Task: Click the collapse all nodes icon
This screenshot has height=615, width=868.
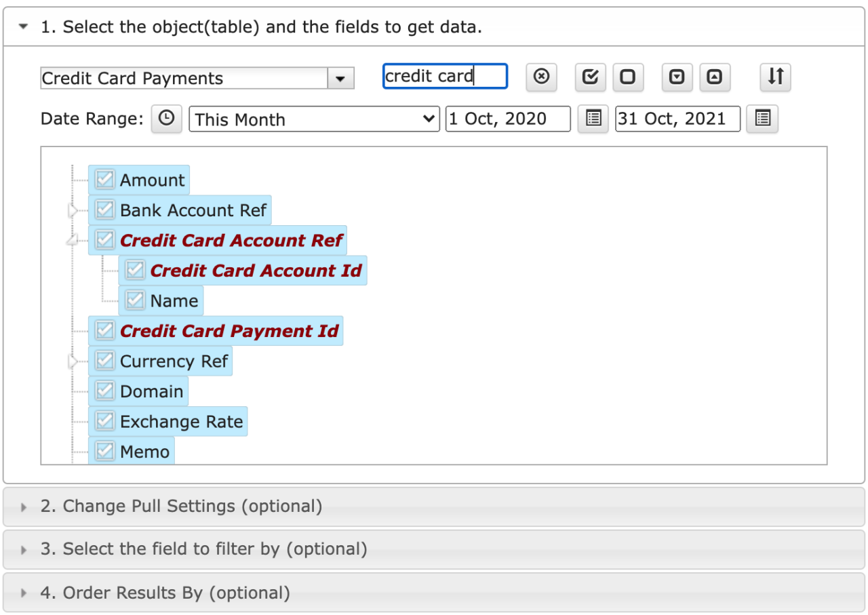Action: pyautogui.click(x=714, y=77)
